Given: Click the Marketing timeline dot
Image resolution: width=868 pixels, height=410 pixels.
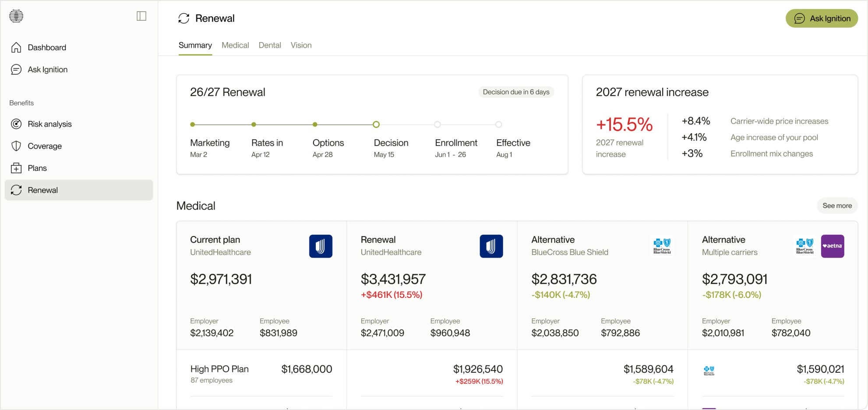Looking at the screenshot, I should (x=193, y=124).
